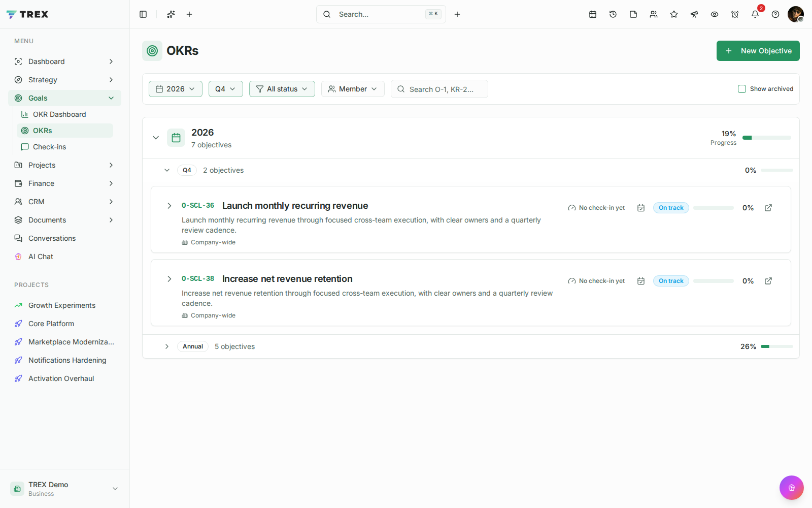Open the team members icon in top bar
Screen dimensions: 812x508
(x=654, y=14)
